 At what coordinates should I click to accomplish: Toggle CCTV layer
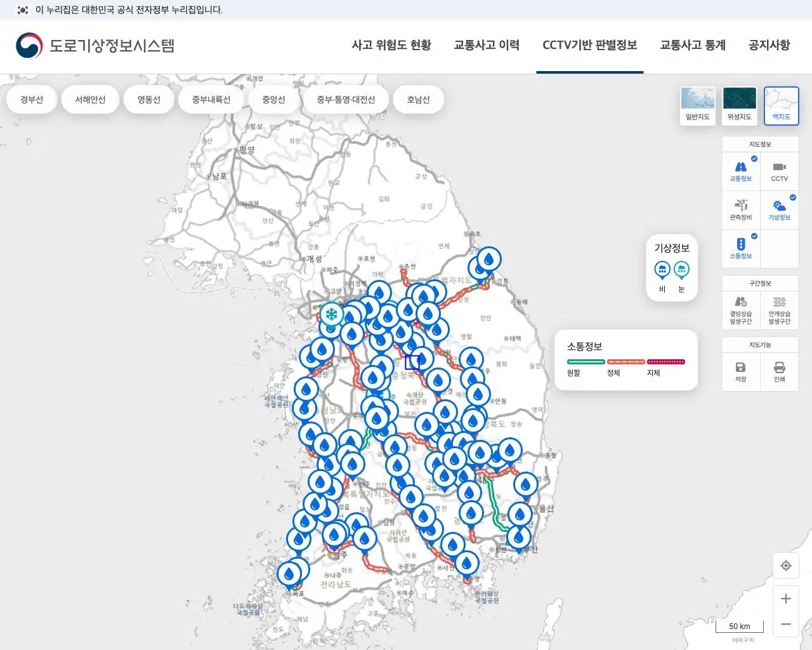(x=780, y=171)
